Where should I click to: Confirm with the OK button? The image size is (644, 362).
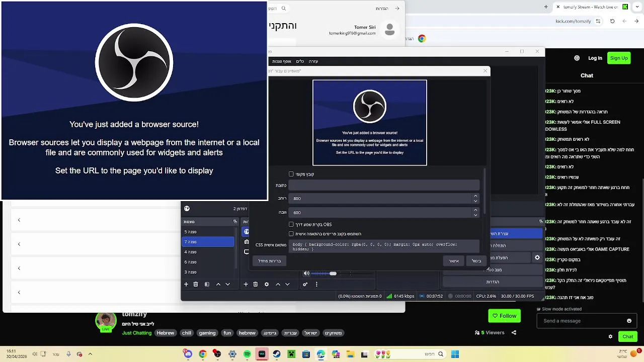(454, 261)
